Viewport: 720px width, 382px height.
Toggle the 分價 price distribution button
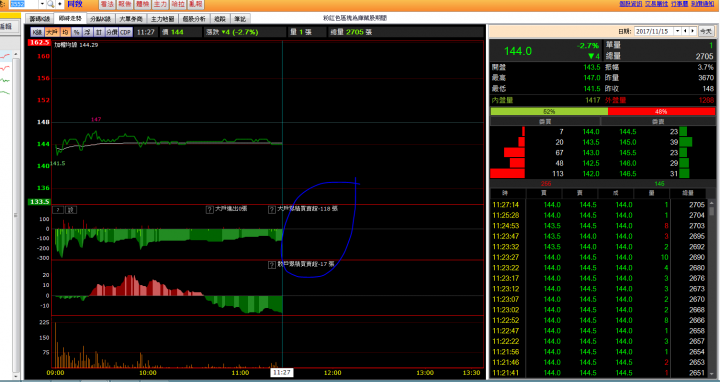point(112,32)
